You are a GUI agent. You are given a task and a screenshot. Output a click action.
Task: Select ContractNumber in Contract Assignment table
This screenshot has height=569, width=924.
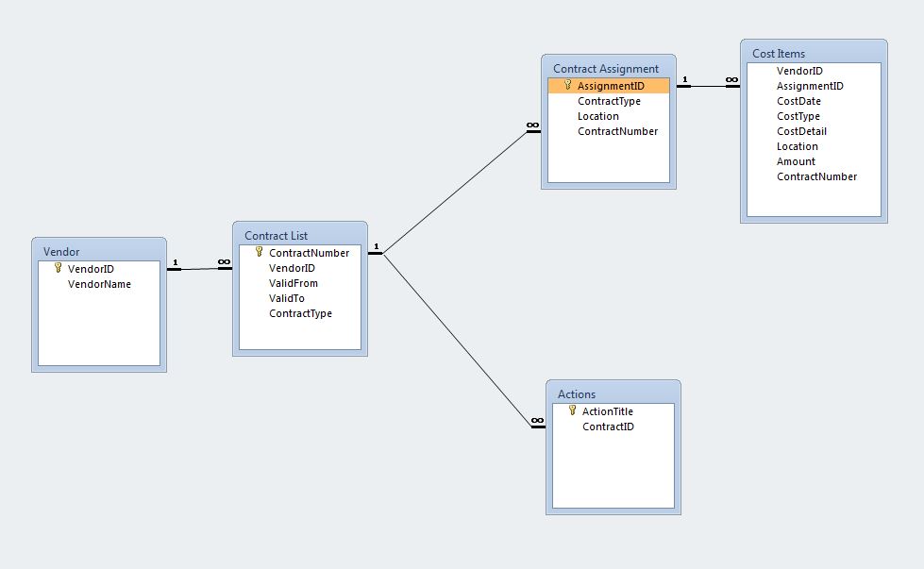617,131
